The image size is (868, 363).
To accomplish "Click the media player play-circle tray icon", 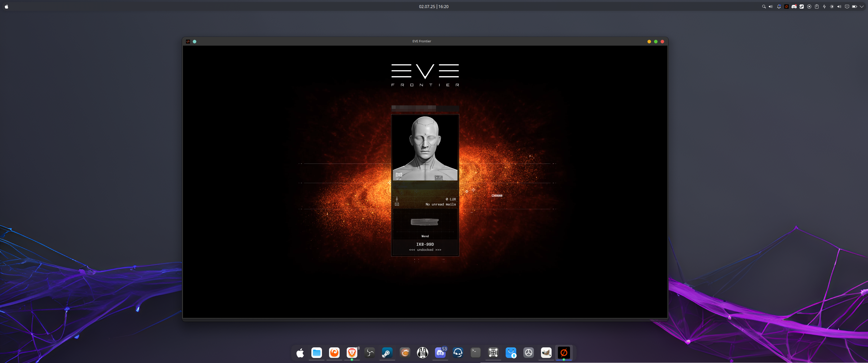I will tap(809, 6).
